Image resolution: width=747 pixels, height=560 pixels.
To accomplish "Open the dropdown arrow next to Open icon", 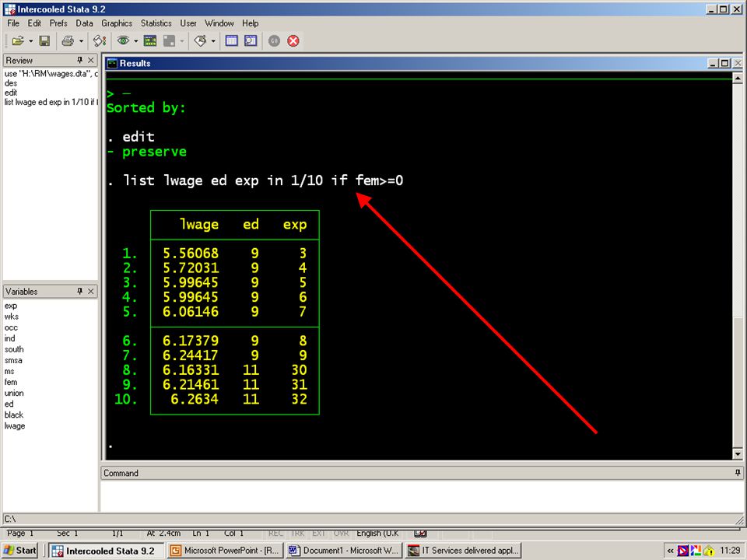I will (31, 41).
